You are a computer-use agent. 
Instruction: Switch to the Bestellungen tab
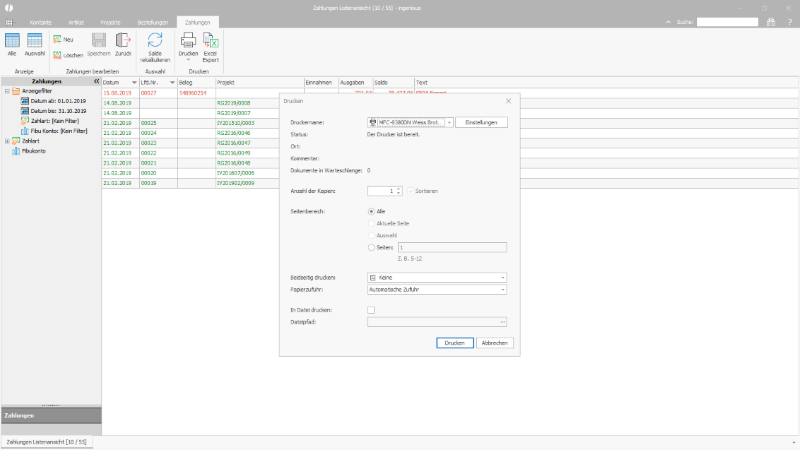pyautogui.click(x=153, y=22)
